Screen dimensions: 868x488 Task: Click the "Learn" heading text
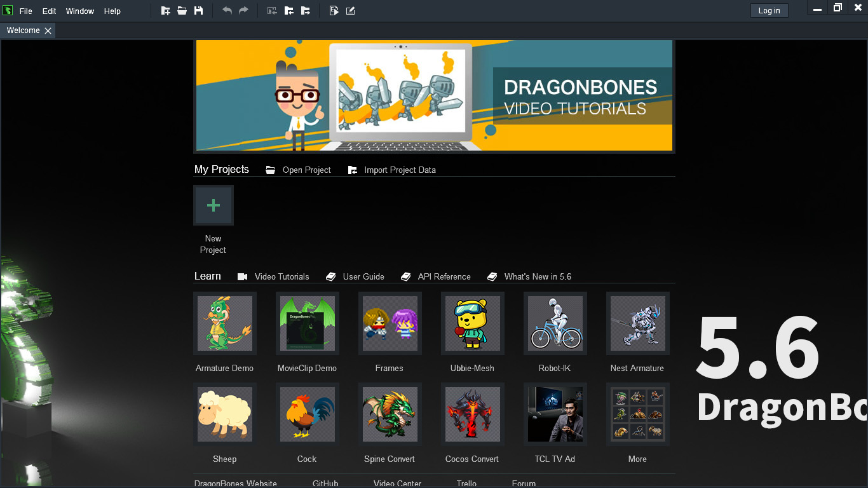tap(208, 276)
